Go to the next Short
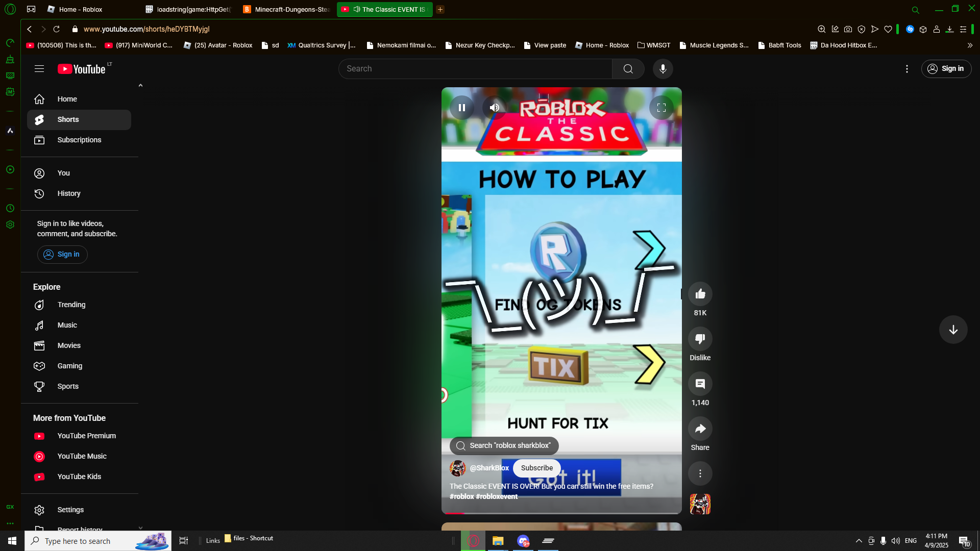This screenshot has height=551, width=980. [953, 330]
